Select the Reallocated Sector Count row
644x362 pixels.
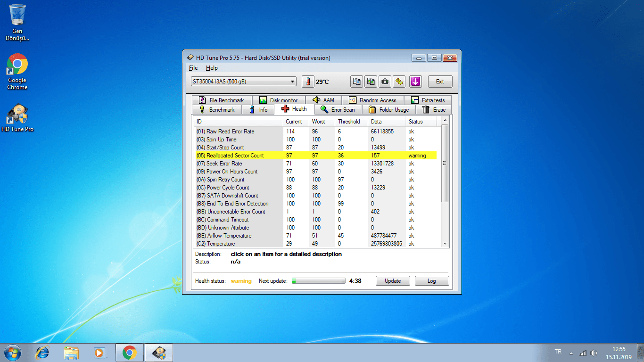[x=316, y=156]
